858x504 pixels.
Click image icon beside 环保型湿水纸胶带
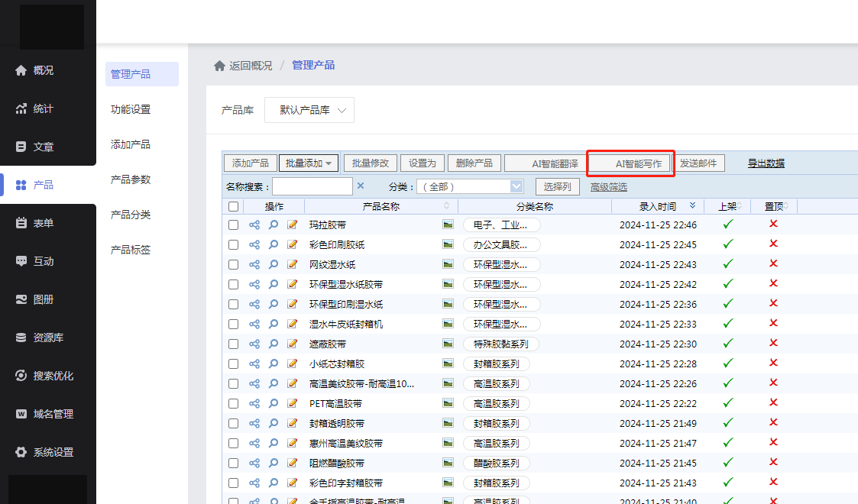pyautogui.click(x=448, y=284)
